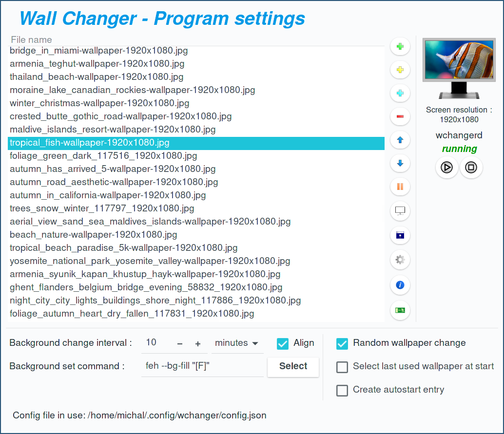
Task: Click the floppy disk save icon
Action: click(400, 236)
